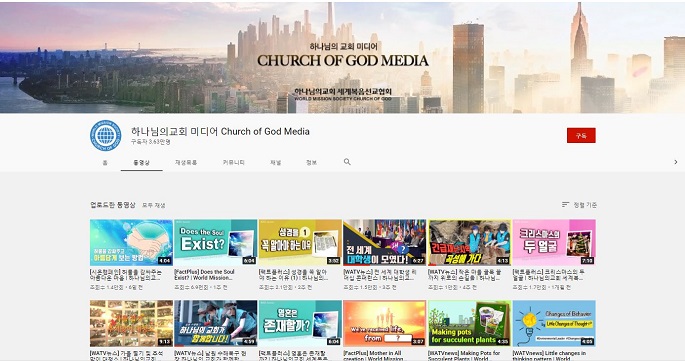This screenshot has height=361, width=685.
Task: Open the 홈 tab
Action: click(x=105, y=163)
